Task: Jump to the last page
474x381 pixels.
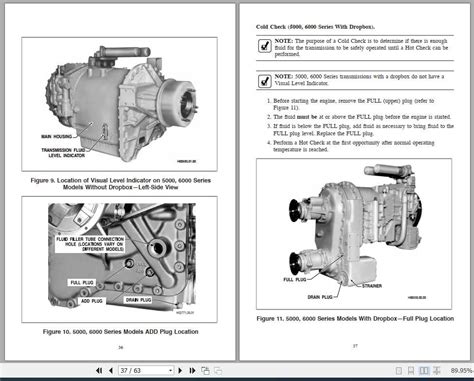Action: 192,370
